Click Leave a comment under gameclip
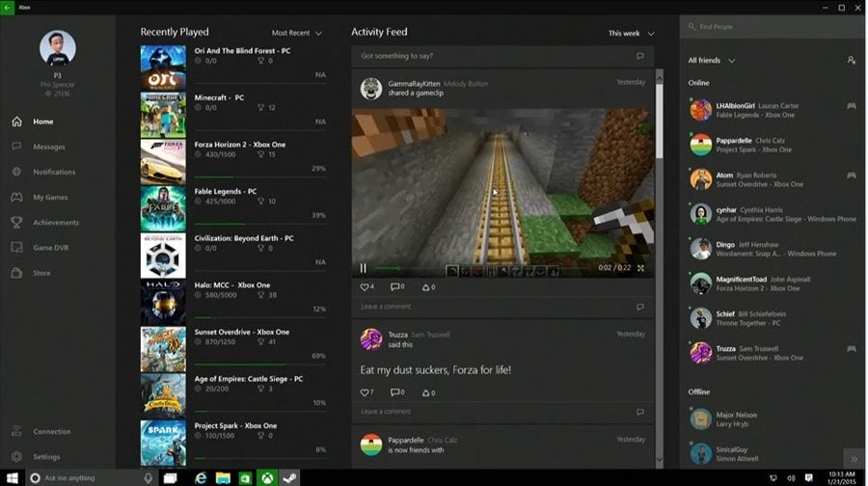The image size is (868, 486). click(x=502, y=307)
